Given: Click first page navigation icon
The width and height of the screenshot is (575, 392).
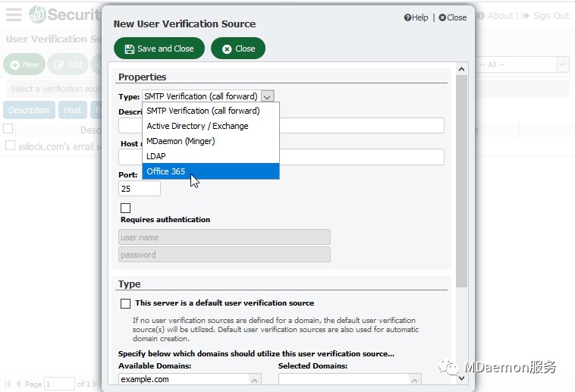Looking at the screenshot, I should (x=8, y=384).
